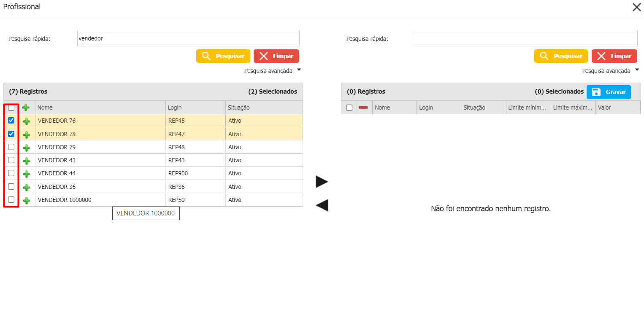Select the VENDEDOR 36 name cell

[100, 187]
